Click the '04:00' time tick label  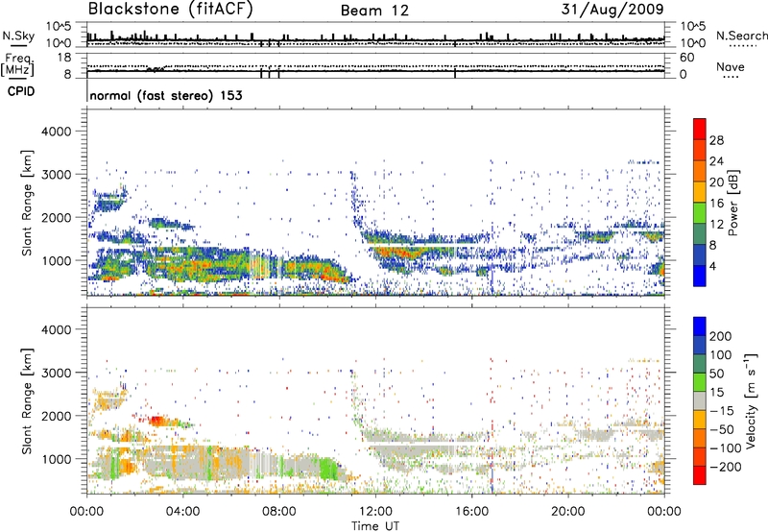click(182, 512)
